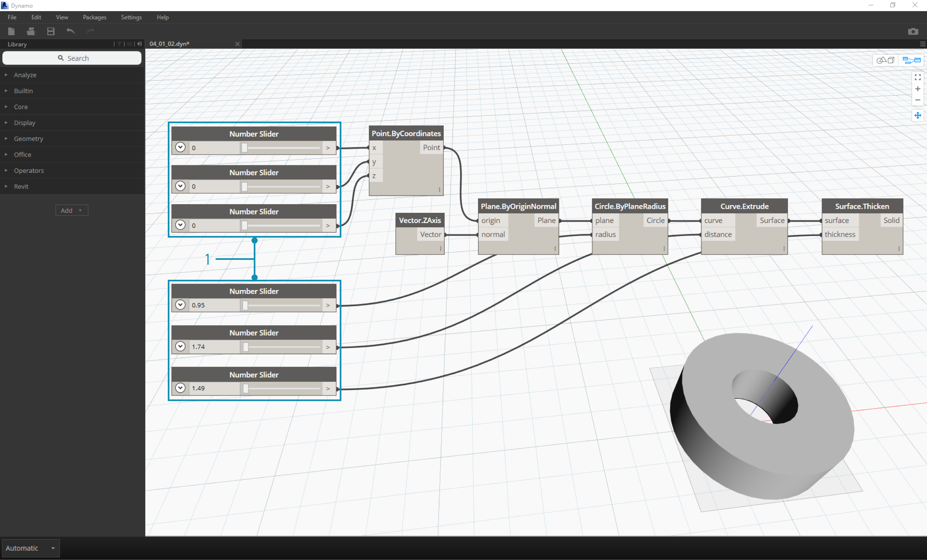927x560 pixels.
Task: Click the Solid output port
Action: click(x=891, y=221)
